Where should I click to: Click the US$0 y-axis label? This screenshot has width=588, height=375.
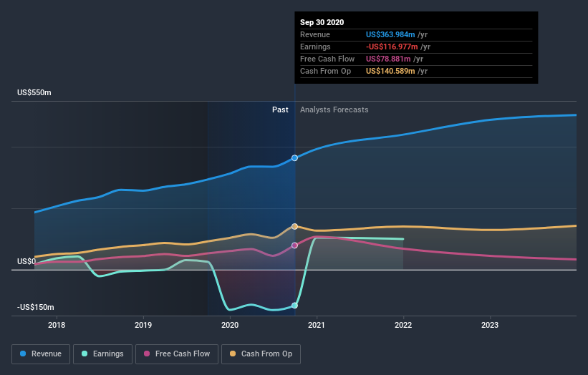26,261
